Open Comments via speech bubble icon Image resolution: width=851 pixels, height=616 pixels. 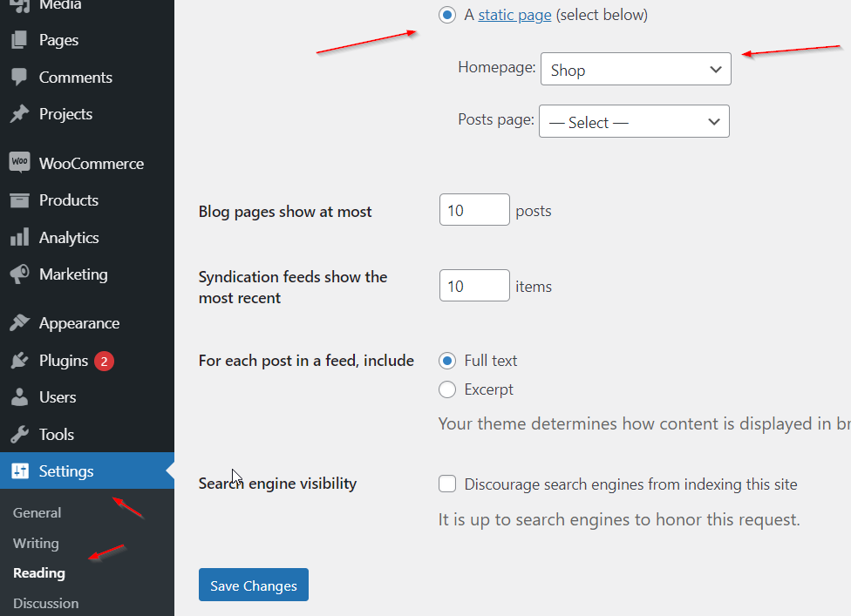coord(19,77)
